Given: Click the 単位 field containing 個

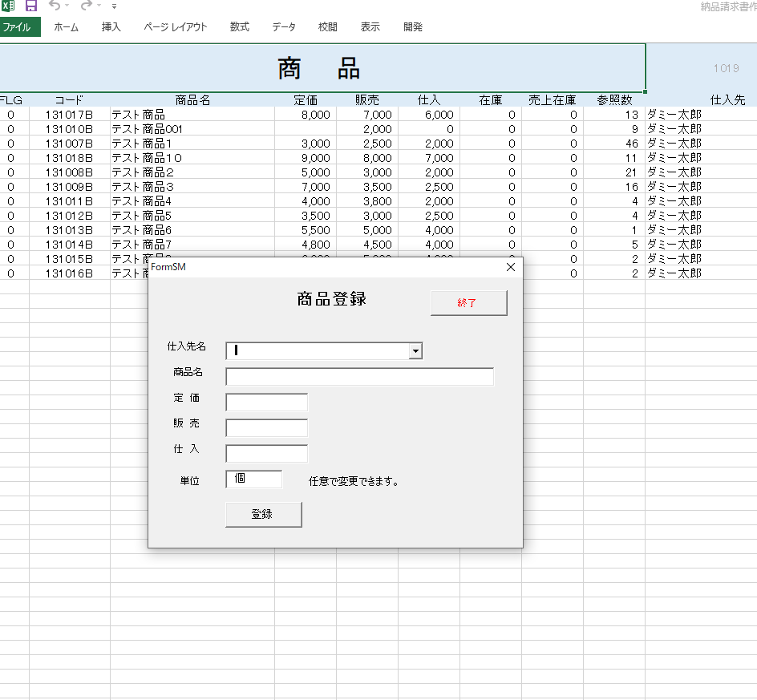Looking at the screenshot, I should 254,479.
